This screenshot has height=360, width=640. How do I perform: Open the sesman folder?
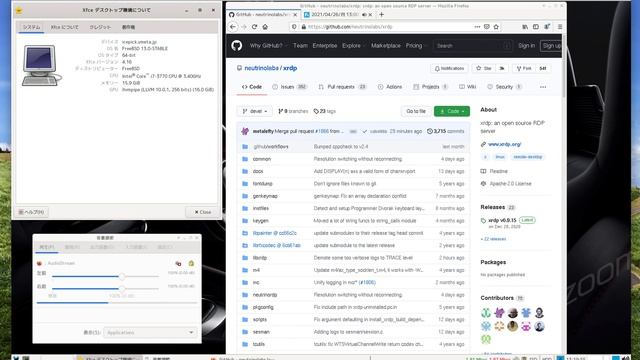[x=261, y=332]
